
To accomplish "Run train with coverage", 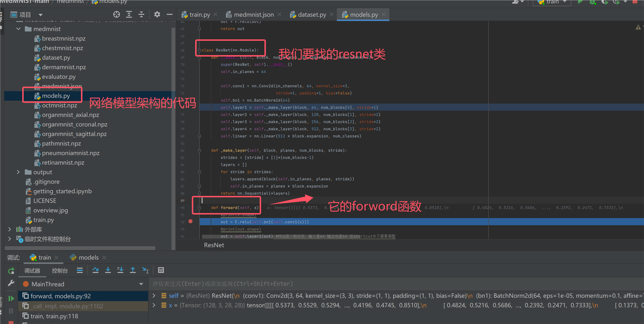I will [x=605, y=2].
